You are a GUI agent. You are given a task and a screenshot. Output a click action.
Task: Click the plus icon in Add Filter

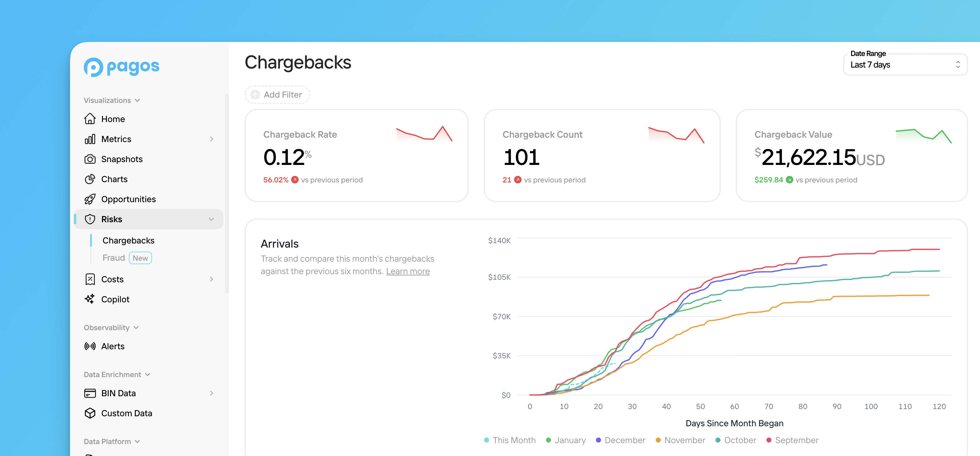point(255,95)
